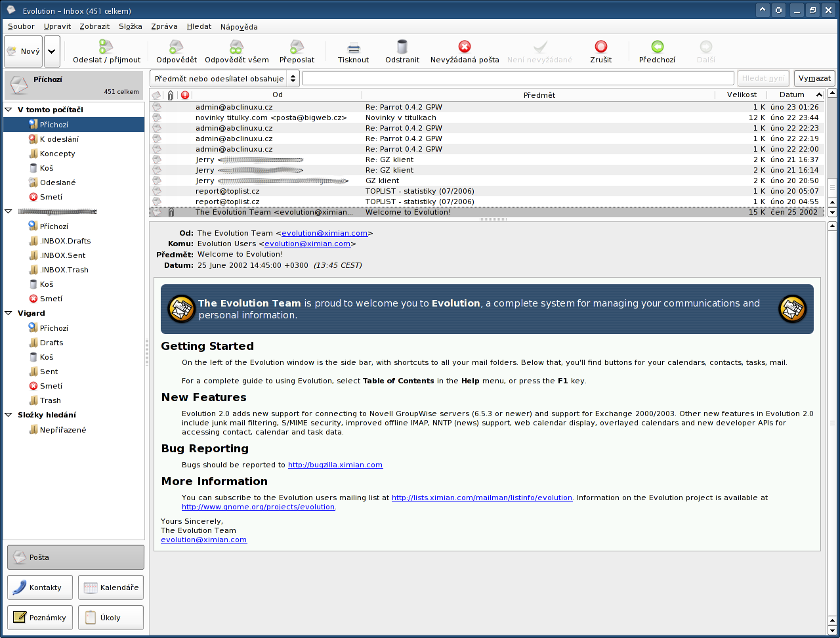Select K odeslání outbox folder
840x638 pixels.
pyautogui.click(x=60, y=139)
